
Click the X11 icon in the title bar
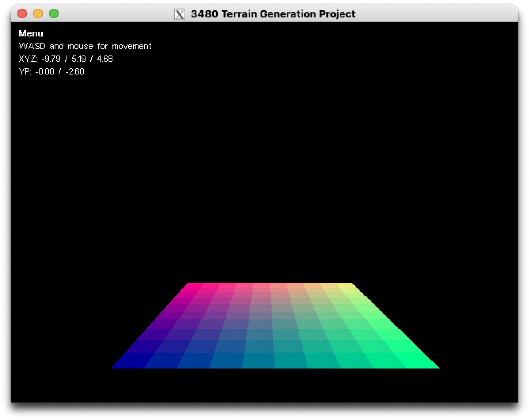180,14
